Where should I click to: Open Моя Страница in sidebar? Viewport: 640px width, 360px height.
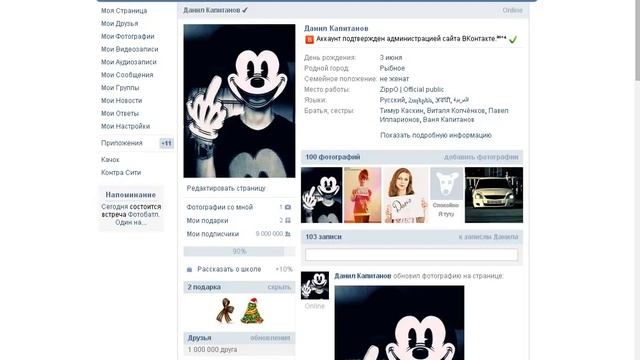[x=124, y=11]
